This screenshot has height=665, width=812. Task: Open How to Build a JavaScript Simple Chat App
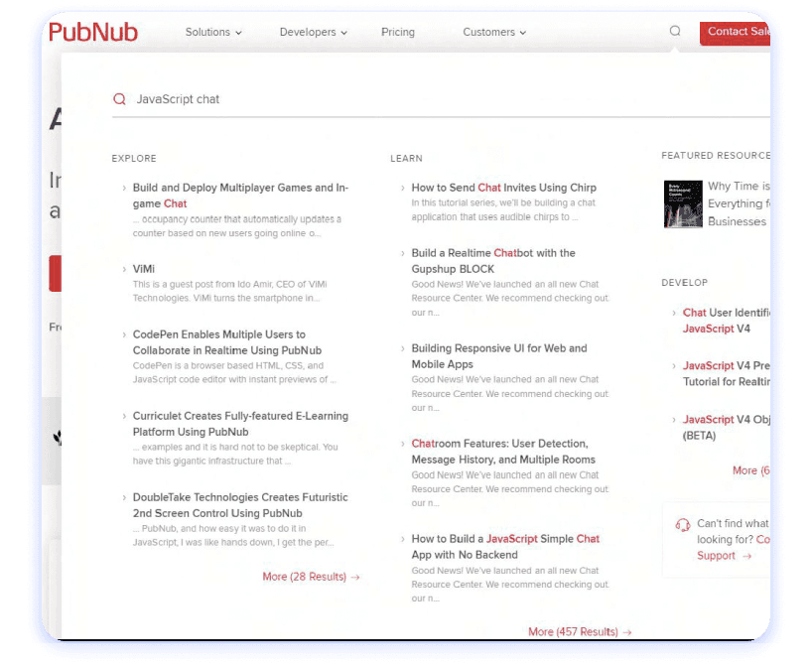[505, 547]
